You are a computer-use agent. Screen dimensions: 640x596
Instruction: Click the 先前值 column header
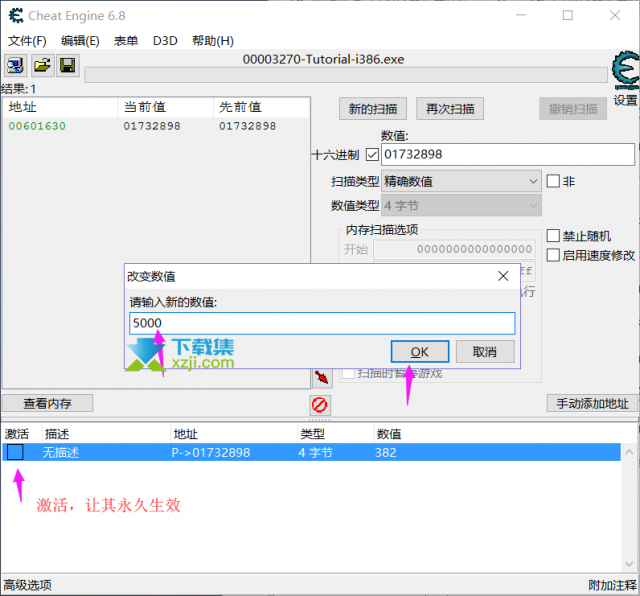(x=261, y=107)
